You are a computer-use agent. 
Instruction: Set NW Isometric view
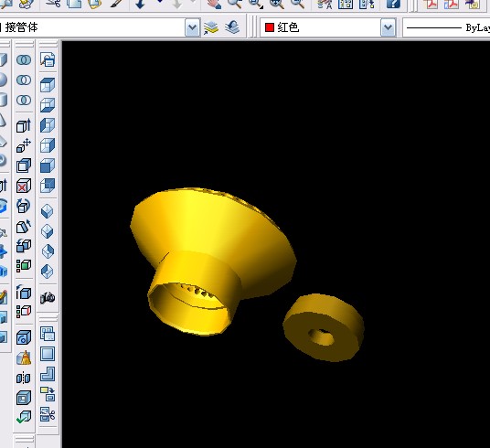point(48,271)
